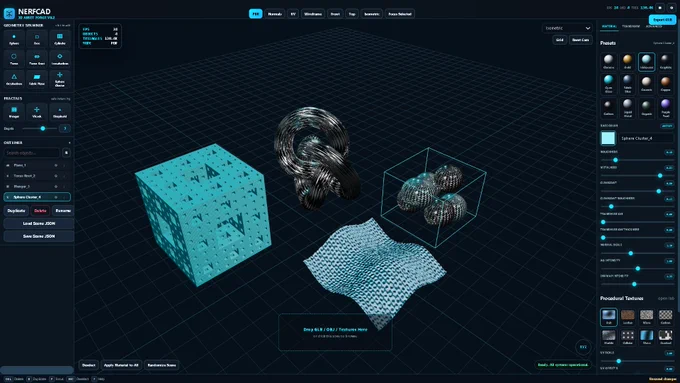Select the first procedural texture thumbnail
The image size is (680, 383).
[608, 317]
